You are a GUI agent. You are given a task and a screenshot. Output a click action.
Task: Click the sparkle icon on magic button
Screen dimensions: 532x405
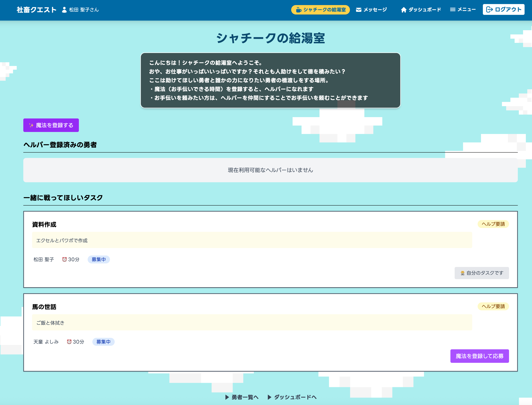[x=31, y=125]
